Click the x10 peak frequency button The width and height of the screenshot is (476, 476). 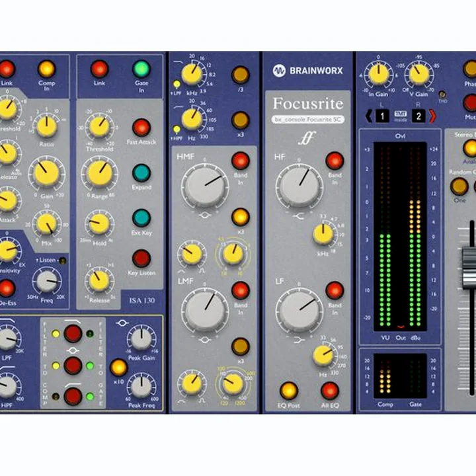pos(119,368)
